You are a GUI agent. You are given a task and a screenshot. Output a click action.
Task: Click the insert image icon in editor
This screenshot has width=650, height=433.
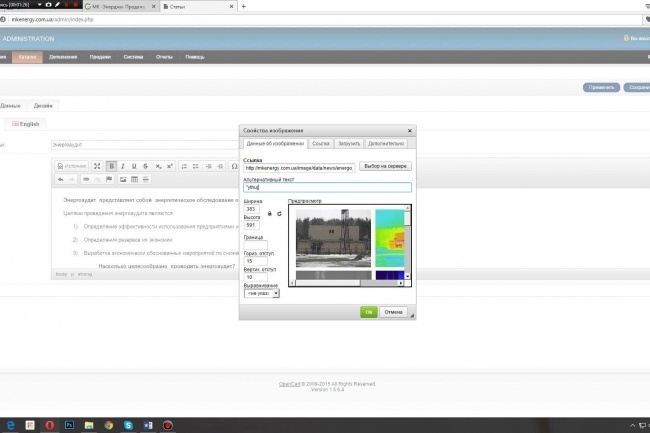123,179
